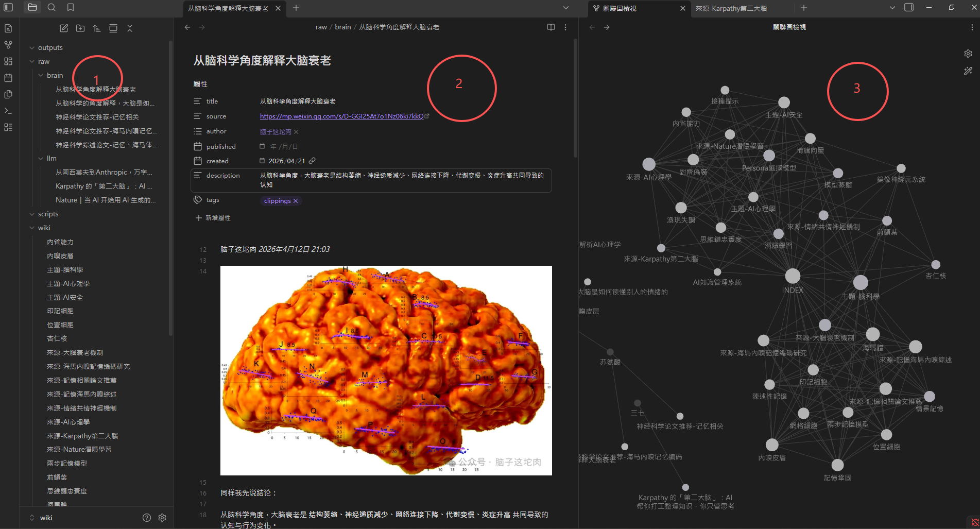
Task: Open the more options menu of the note pane
Action: 565,27
